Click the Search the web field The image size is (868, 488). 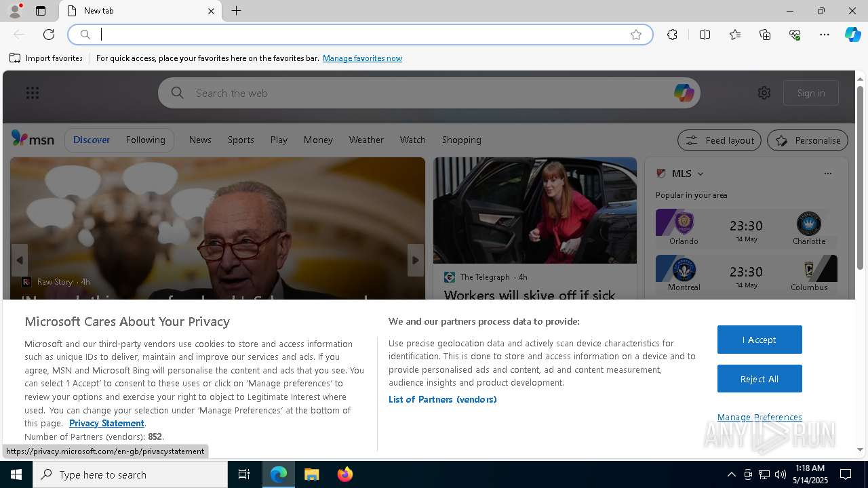(x=429, y=93)
